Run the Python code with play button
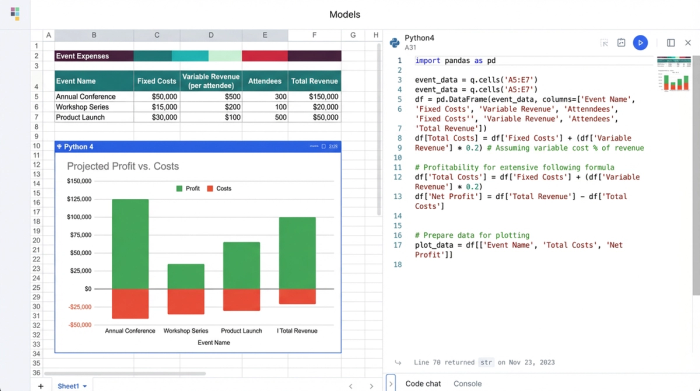 (640, 43)
